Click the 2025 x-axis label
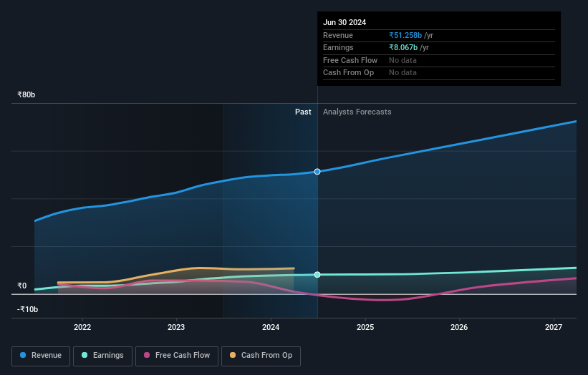This screenshot has width=588, height=375. tap(365, 327)
